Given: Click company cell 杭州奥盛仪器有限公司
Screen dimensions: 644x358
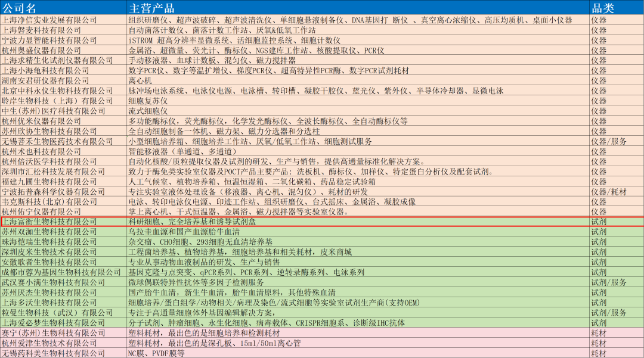Looking at the screenshot, I should (x=63, y=51).
